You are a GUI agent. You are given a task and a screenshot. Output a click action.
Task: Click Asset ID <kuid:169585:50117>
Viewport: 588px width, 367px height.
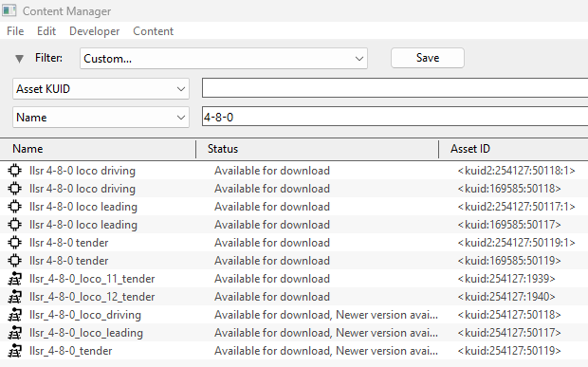coord(509,225)
